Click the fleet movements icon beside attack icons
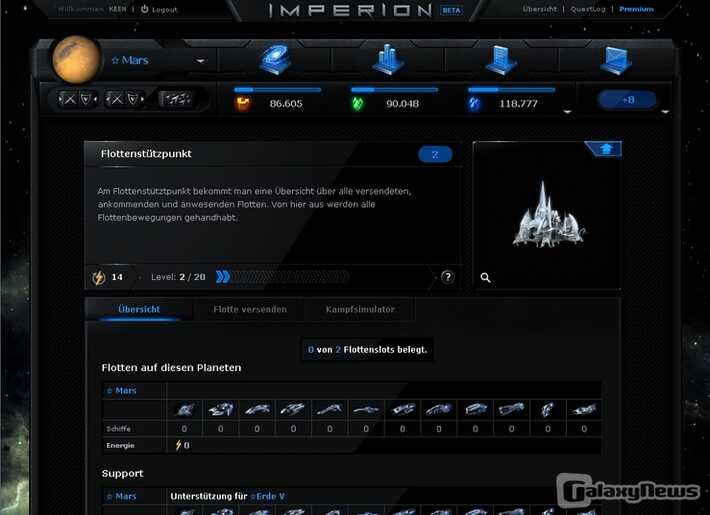 coord(175,98)
